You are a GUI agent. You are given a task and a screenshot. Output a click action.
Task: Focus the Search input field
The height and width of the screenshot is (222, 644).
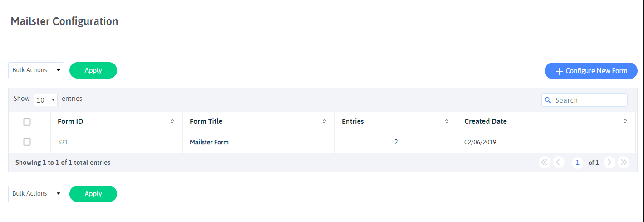point(585,100)
